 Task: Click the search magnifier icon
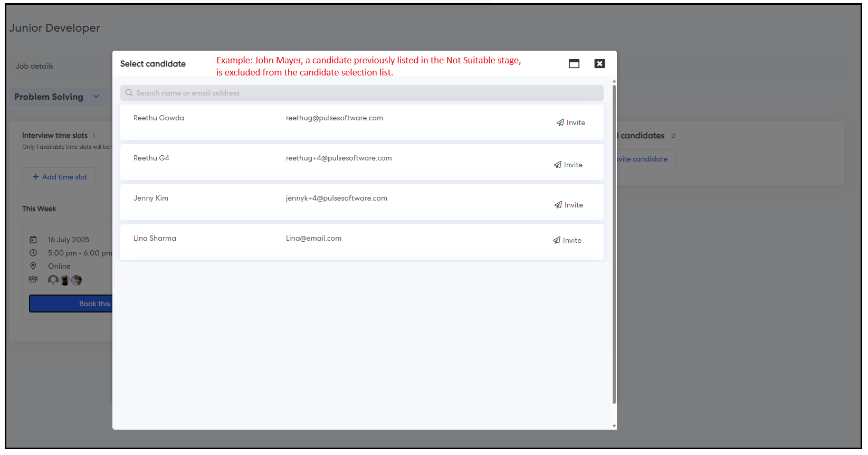(129, 93)
